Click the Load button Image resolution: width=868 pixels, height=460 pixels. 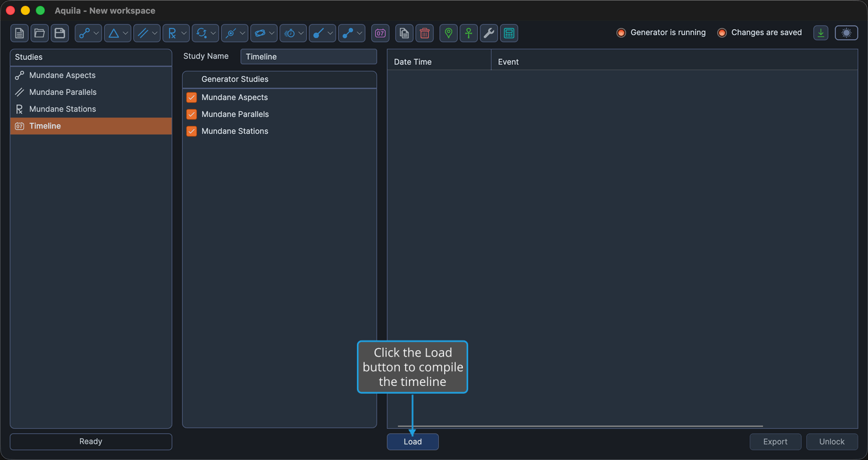(x=413, y=442)
